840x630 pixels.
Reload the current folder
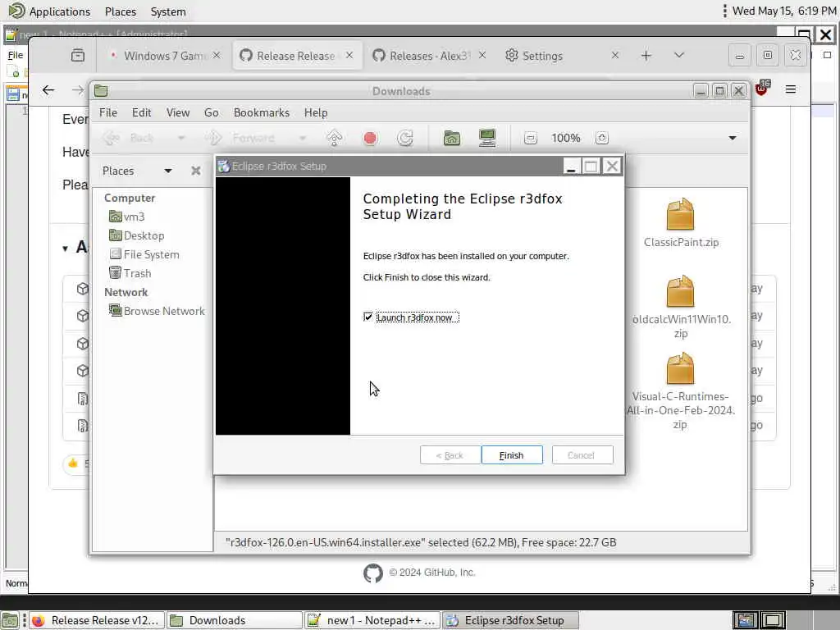[405, 138]
